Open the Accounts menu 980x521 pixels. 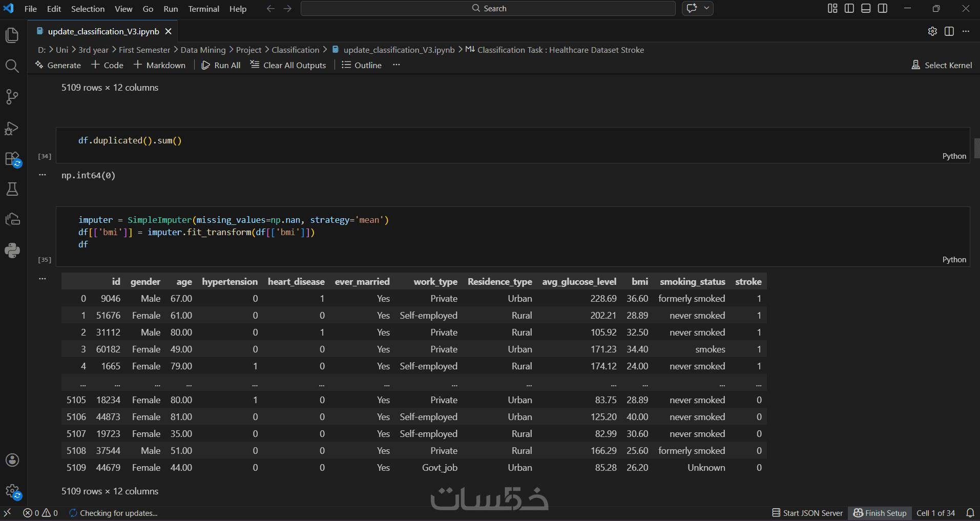[12, 460]
